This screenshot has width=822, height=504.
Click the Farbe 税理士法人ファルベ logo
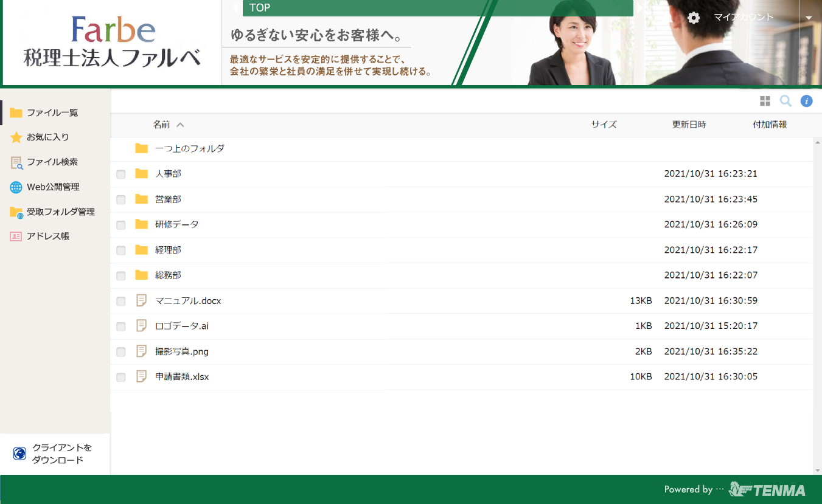pos(113,43)
